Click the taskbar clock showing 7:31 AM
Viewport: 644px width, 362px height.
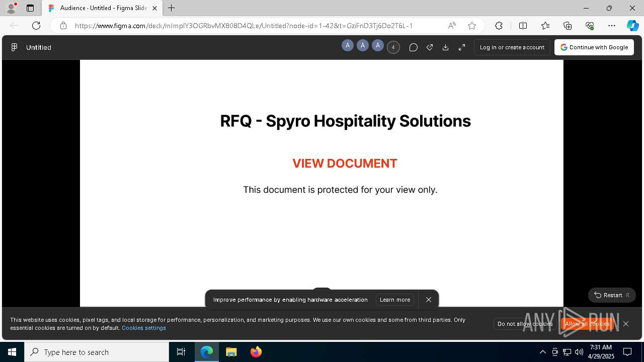(601, 352)
